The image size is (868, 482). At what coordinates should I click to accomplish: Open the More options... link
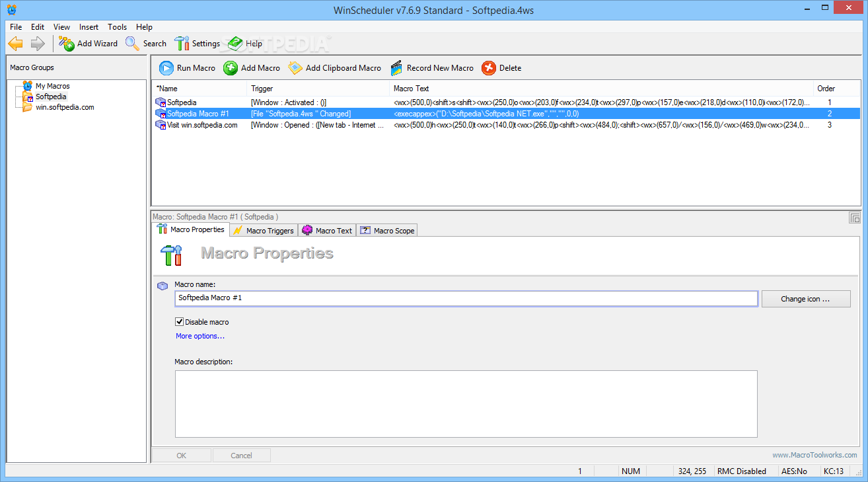[x=200, y=336]
